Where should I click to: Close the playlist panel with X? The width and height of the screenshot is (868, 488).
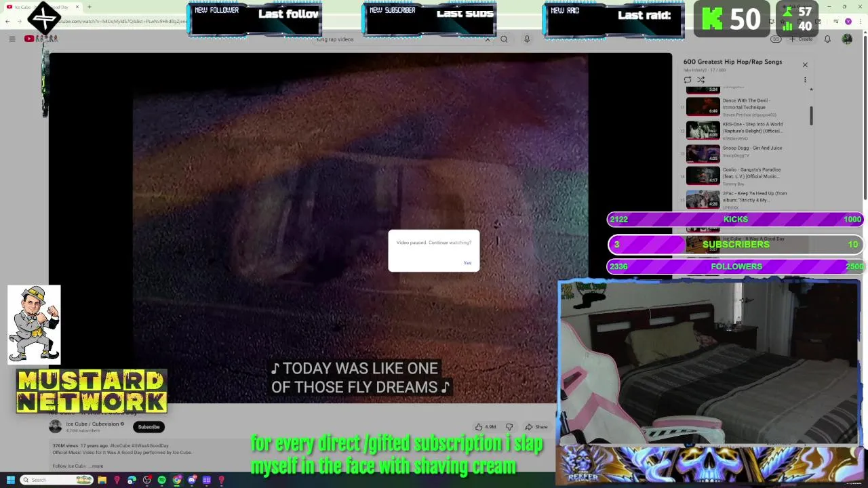(805, 65)
